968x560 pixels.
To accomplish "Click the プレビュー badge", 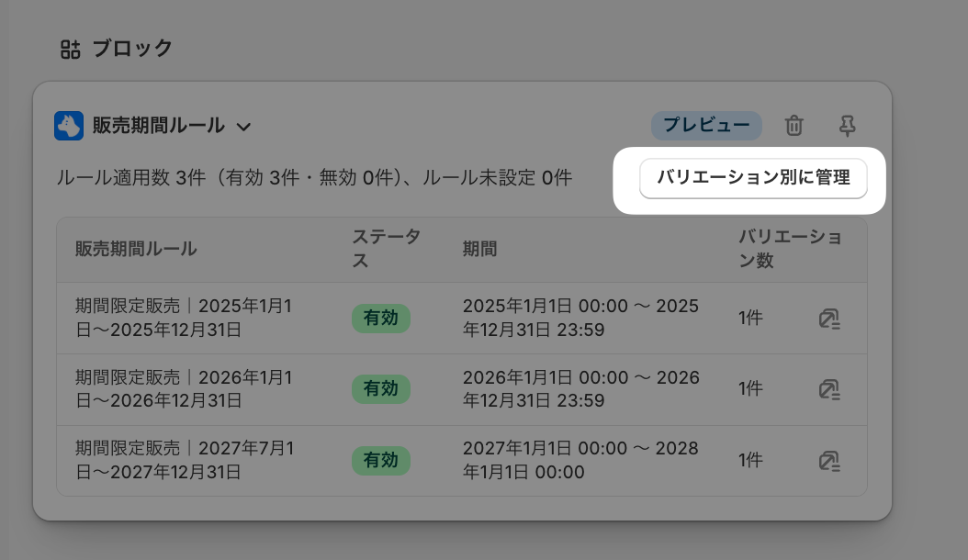I will tap(706, 126).
